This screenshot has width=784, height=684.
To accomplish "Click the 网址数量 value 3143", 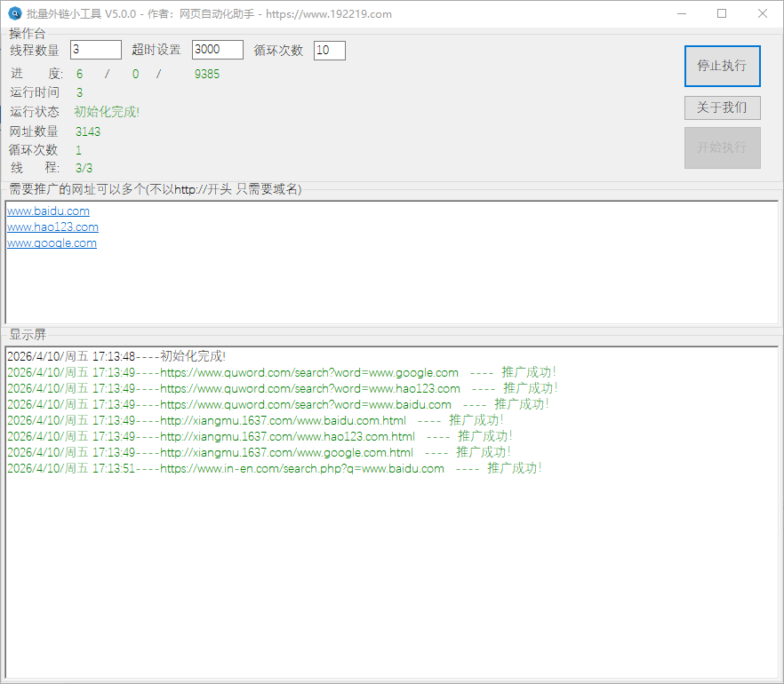I will pos(88,131).
